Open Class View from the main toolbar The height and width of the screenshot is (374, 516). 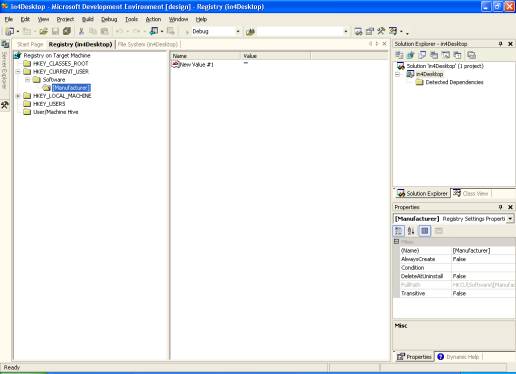click(393, 31)
